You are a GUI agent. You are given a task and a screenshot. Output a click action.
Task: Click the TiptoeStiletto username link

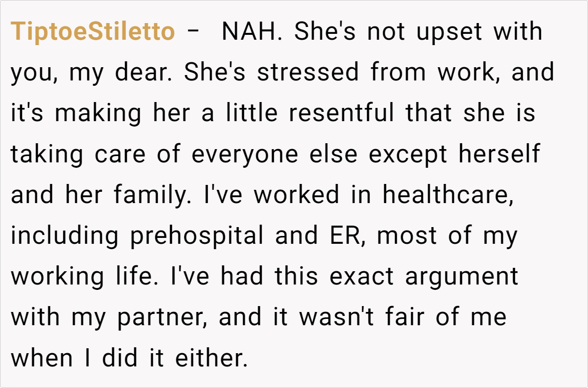tap(93, 32)
